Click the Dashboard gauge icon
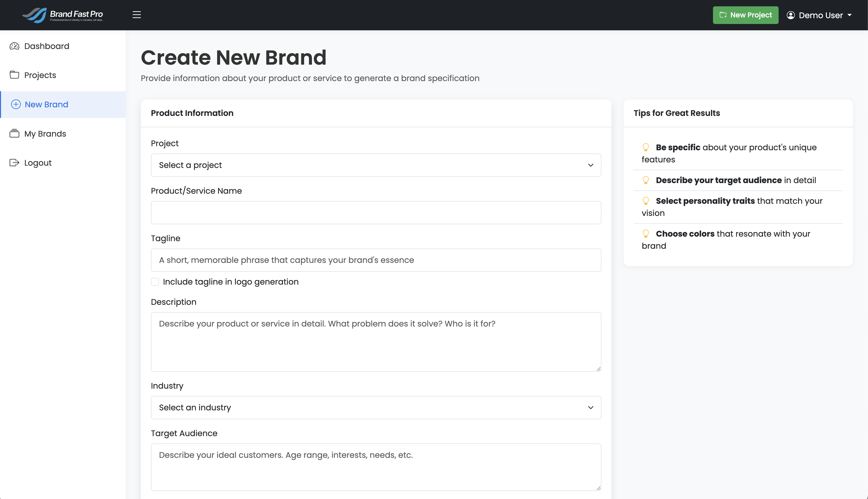868x499 pixels. click(14, 46)
